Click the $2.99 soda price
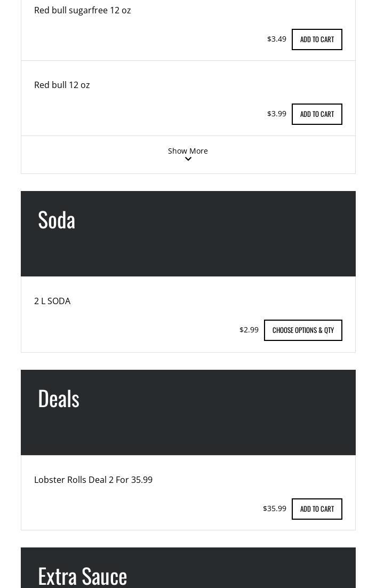Screen dimensions: 376x588 [249, 330]
